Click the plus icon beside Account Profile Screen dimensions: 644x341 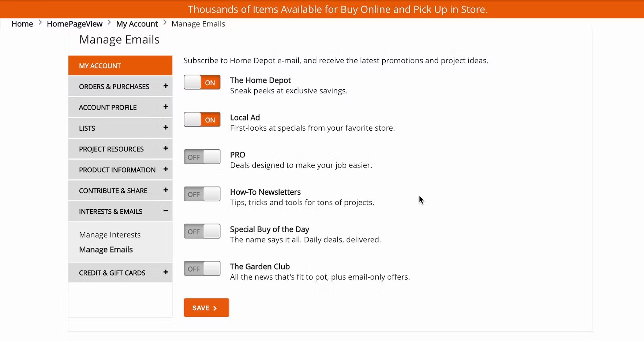(166, 107)
